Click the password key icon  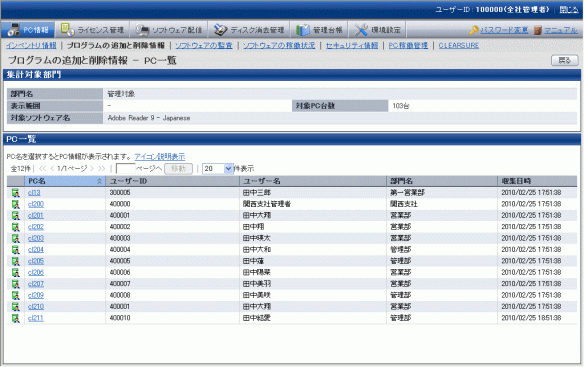(474, 30)
